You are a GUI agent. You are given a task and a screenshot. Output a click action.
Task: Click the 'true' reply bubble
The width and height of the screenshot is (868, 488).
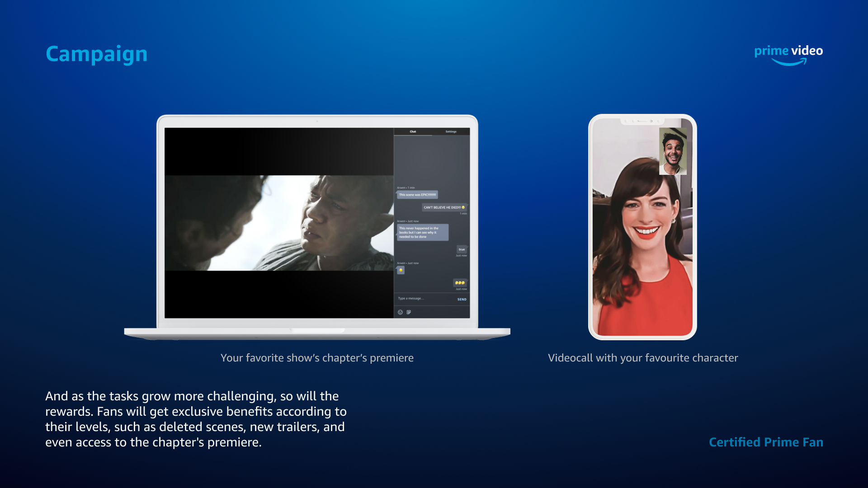(x=462, y=249)
